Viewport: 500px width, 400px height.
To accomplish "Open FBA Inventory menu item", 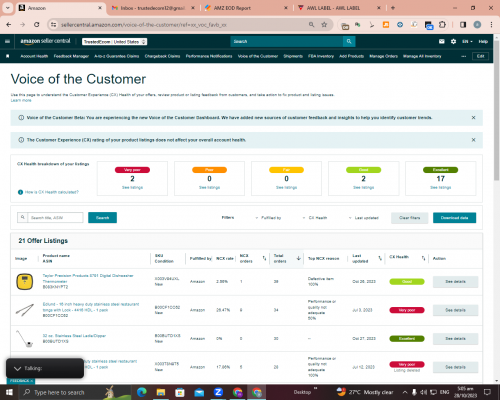I will 321,56.
